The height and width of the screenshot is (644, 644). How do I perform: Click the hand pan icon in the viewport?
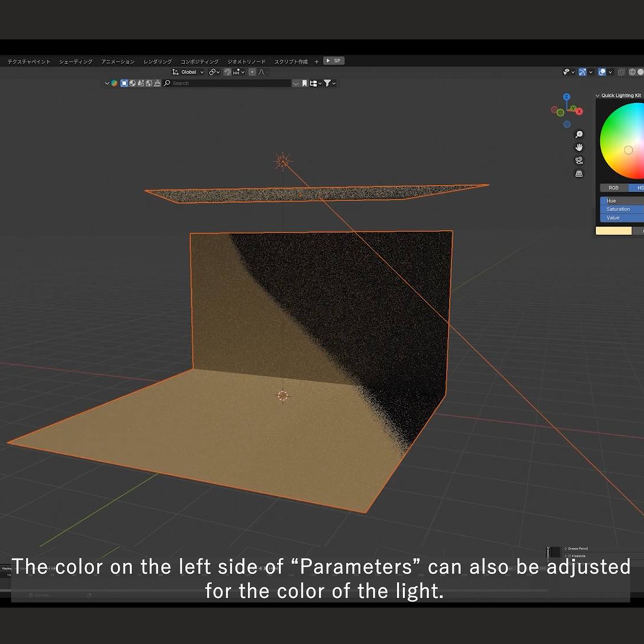coord(579,148)
